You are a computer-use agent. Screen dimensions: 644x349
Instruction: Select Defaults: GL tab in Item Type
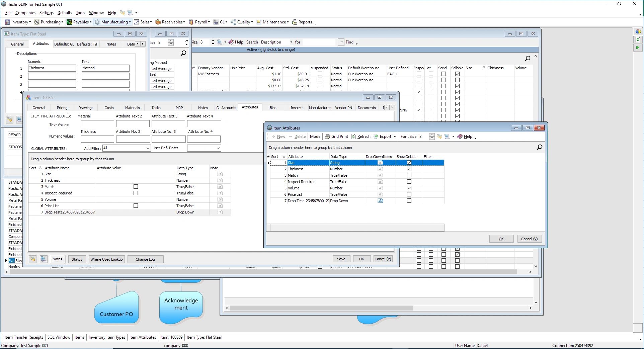[x=64, y=44]
